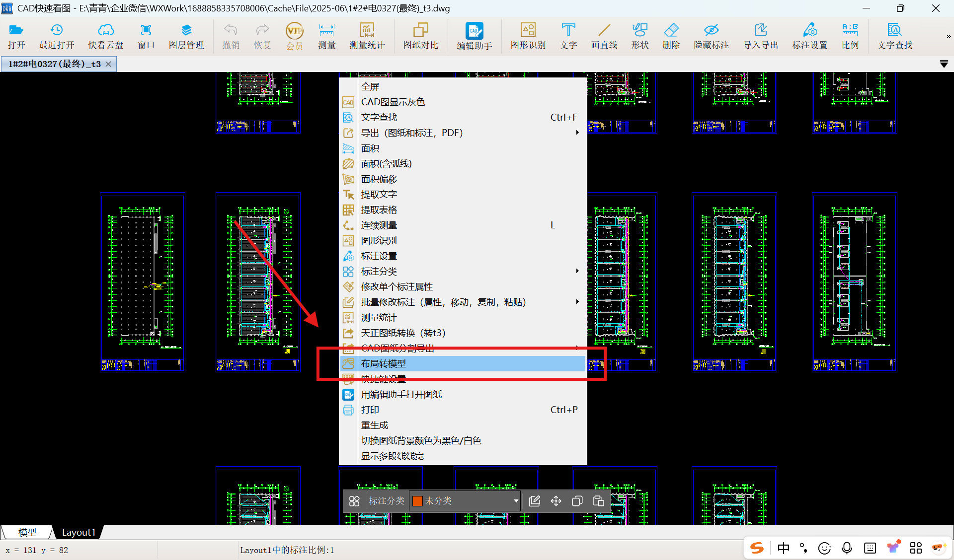Close the 1#2#电0327(最终)_t3 file tab
This screenshot has height=560, width=954.
(108, 64)
